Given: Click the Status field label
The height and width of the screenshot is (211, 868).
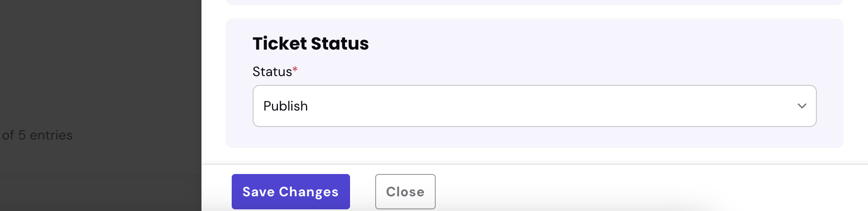Looking at the screenshot, I should 272,72.
